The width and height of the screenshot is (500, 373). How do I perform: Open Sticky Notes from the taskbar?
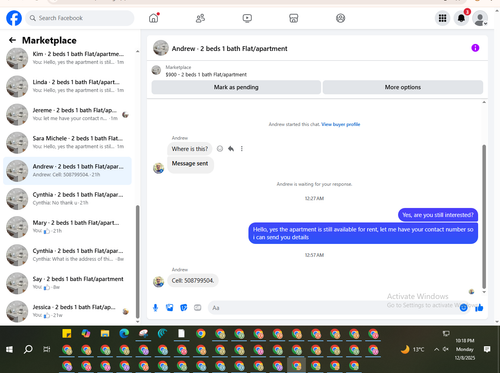[67, 333]
